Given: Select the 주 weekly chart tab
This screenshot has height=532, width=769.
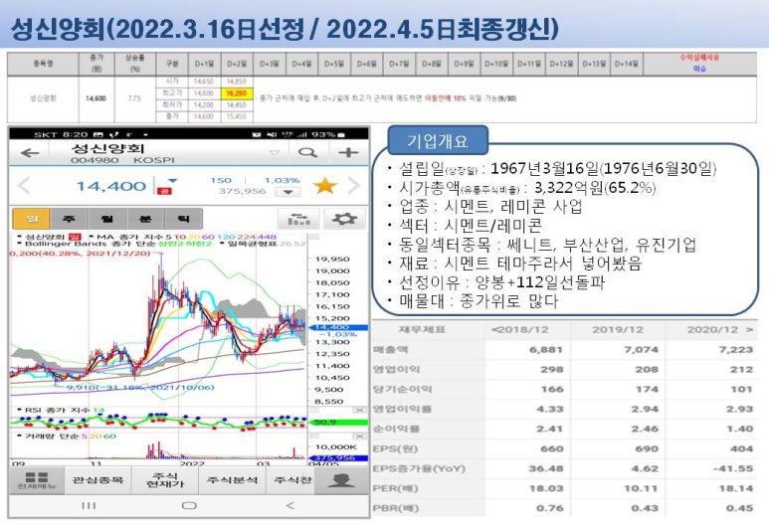Looking at the screenshot, I should tap(70, 219).
